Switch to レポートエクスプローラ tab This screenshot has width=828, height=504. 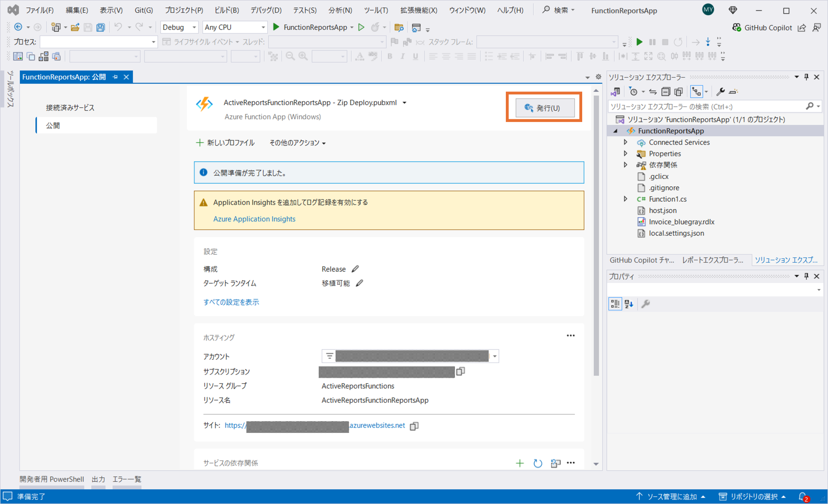coord(712,260)
